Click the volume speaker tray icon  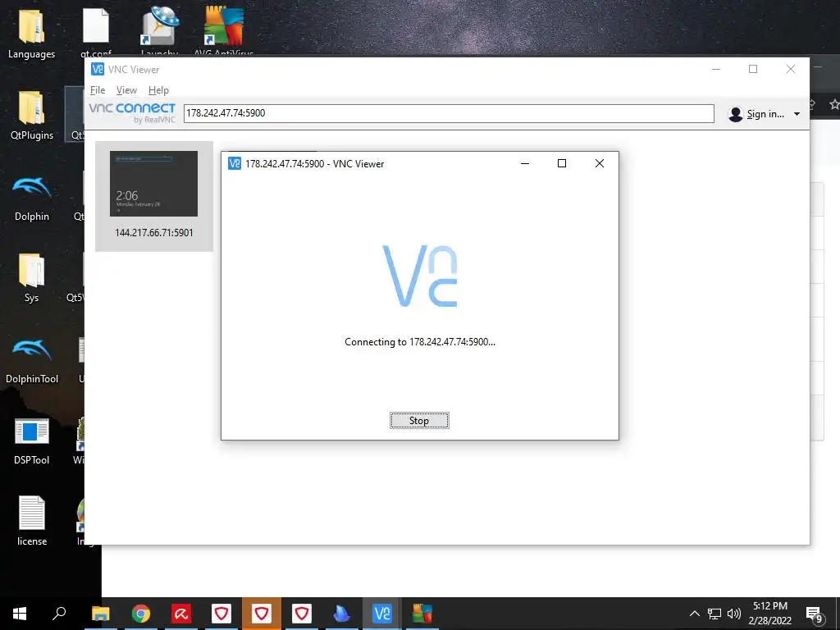[734, 614]
